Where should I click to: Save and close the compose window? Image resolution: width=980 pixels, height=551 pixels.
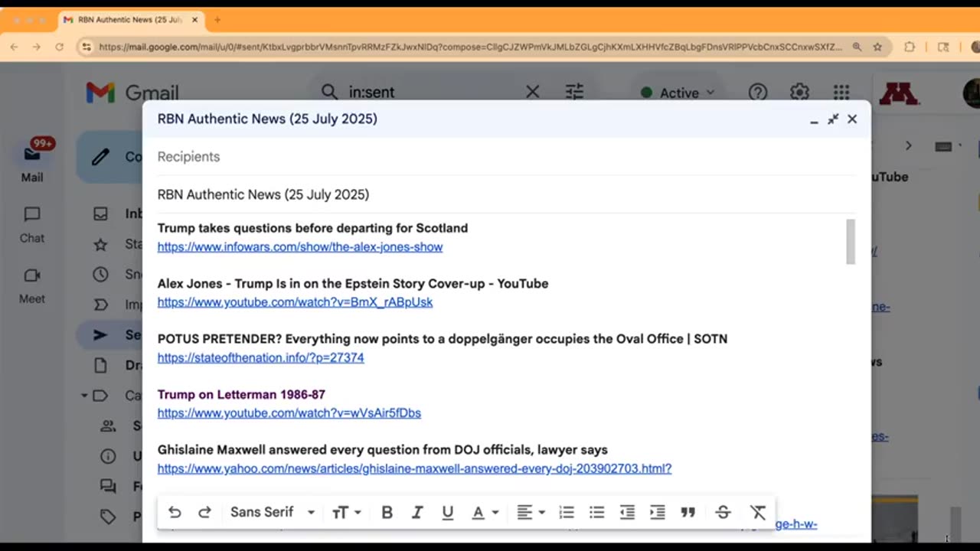852,119
